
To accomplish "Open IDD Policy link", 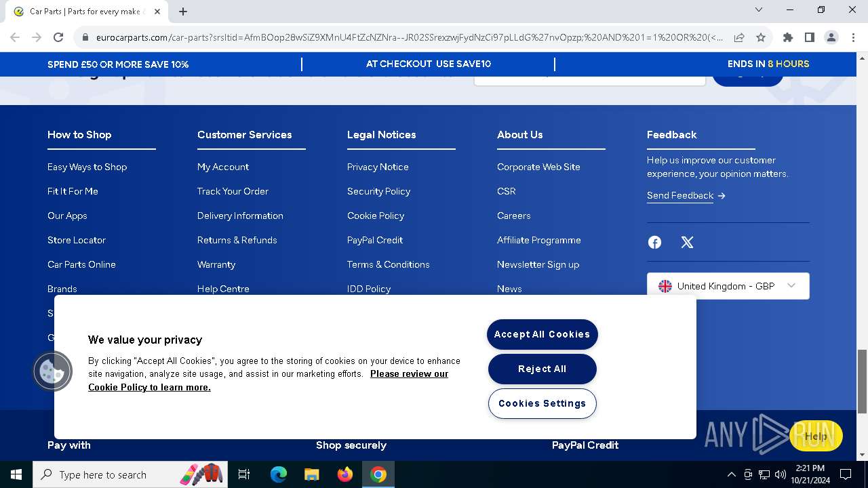I will pyautogui.click(x=369, y=289).
